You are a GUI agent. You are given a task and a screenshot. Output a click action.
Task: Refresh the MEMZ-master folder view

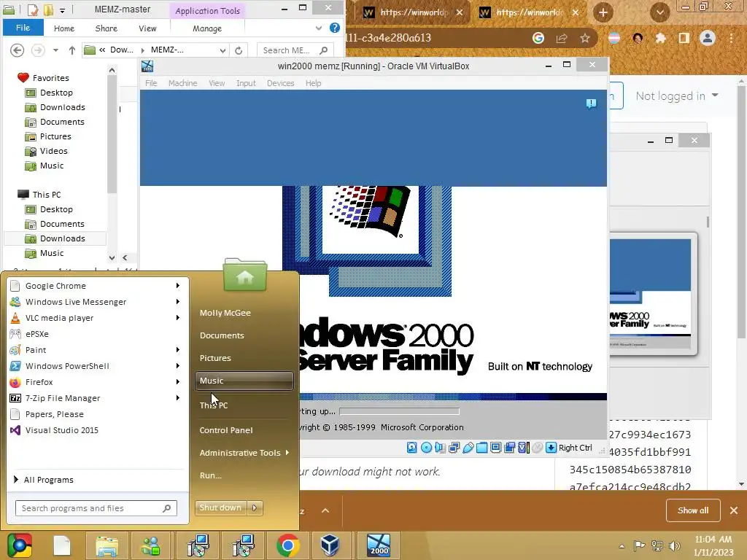click(239, 50)
